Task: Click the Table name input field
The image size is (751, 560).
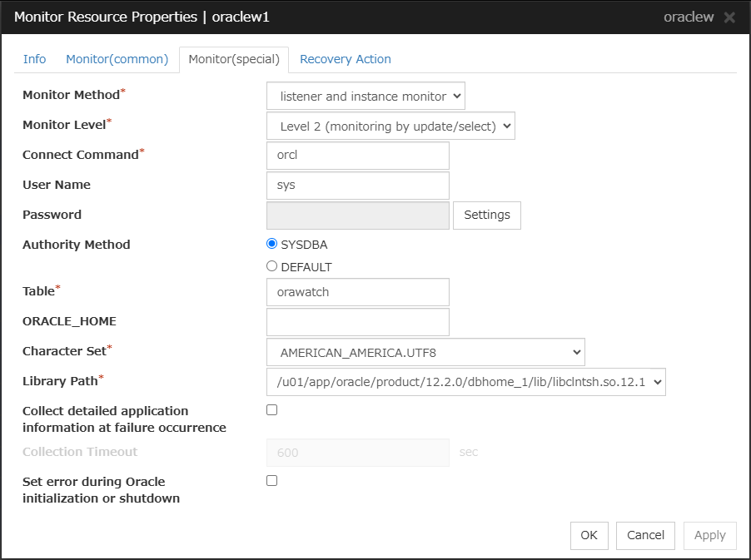Action: point(357,292)
